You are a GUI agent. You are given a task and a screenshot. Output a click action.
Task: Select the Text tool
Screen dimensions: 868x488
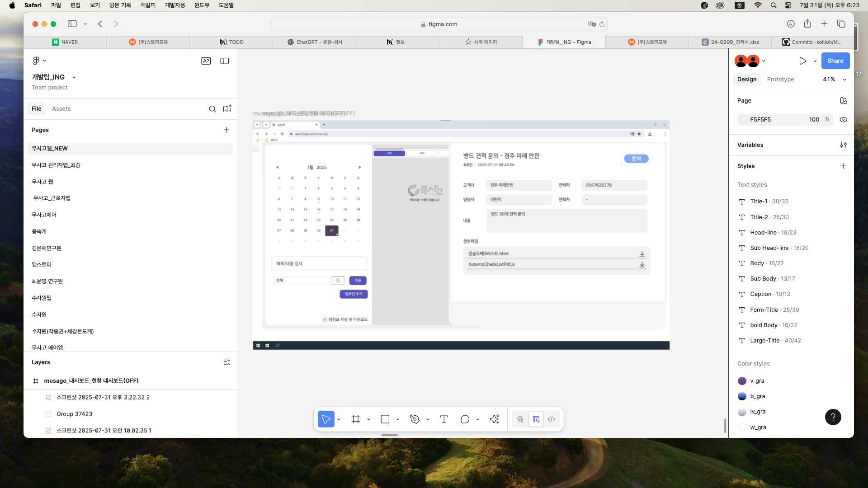(444, 419)
